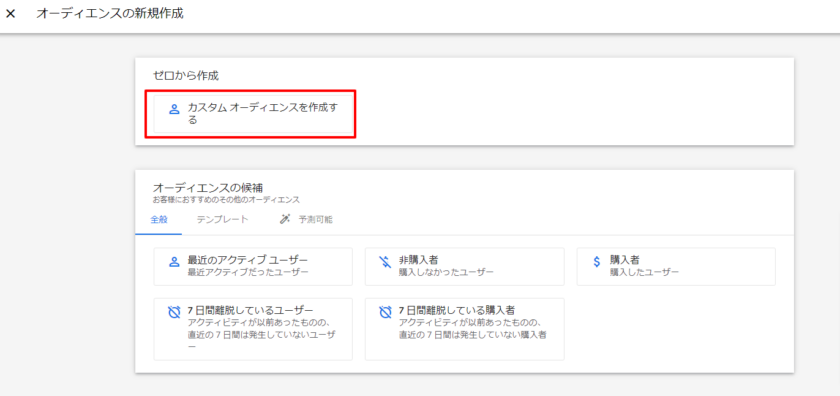The image size is (840, 396).
Task: Click the オーディエンスの候補 section heading
Action: (x=208, y=188)
